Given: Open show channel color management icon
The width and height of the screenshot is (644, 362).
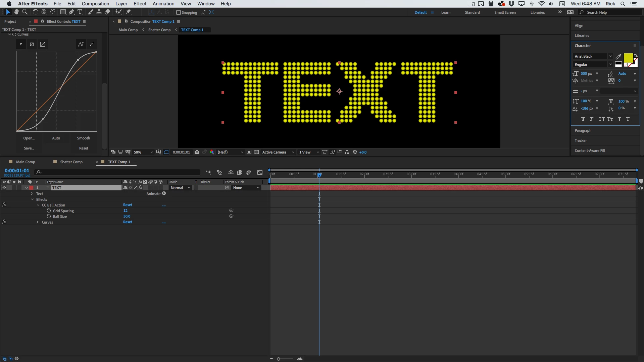Looking at the screenshot, I should [x=212, y=152].
